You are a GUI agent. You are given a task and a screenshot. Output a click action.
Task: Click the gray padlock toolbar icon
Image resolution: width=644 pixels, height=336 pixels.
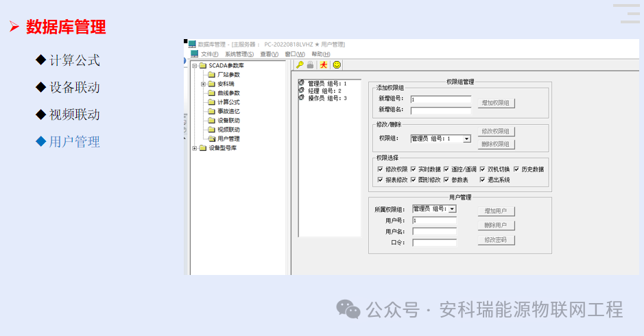coord(310,65)
